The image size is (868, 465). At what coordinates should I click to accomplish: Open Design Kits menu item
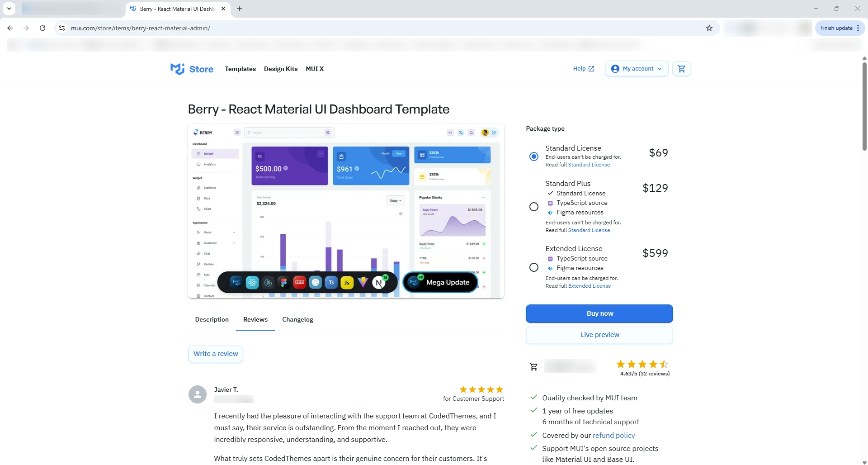click(281, 69)
